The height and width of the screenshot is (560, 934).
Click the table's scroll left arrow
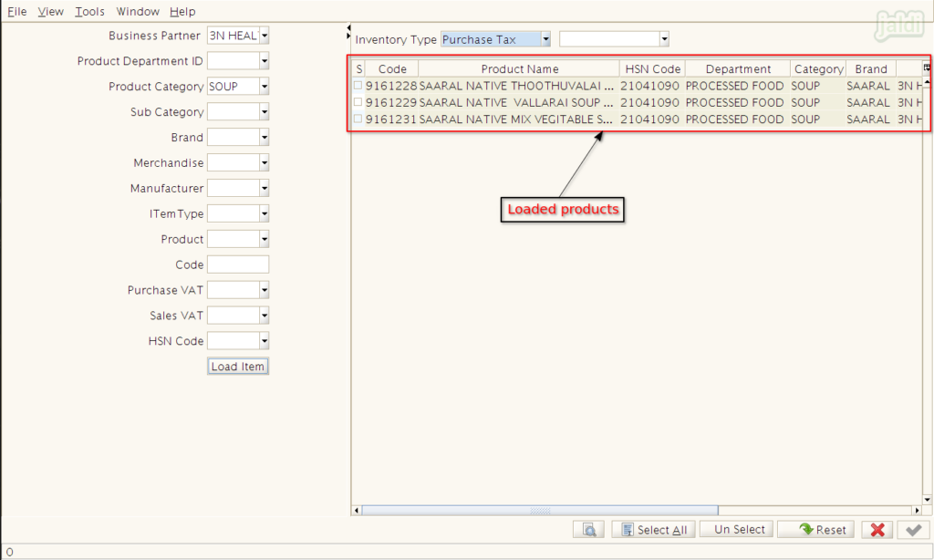click(357, 511)
